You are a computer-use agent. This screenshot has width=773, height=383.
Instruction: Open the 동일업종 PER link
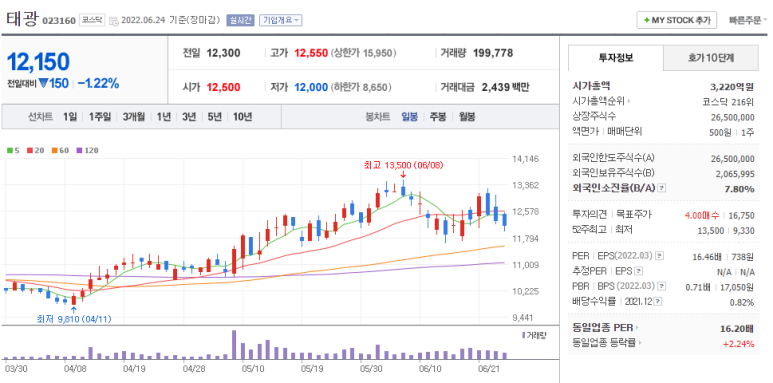pos(605,327)
